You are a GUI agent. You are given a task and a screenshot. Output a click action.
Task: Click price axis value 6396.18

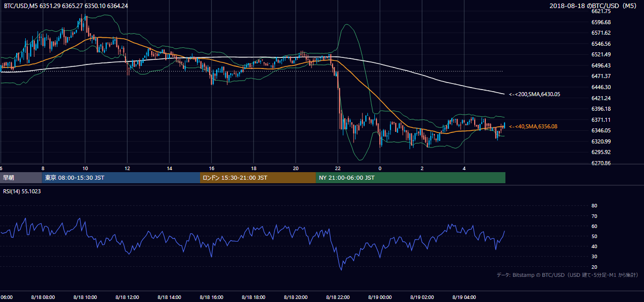tap(602, 109)
